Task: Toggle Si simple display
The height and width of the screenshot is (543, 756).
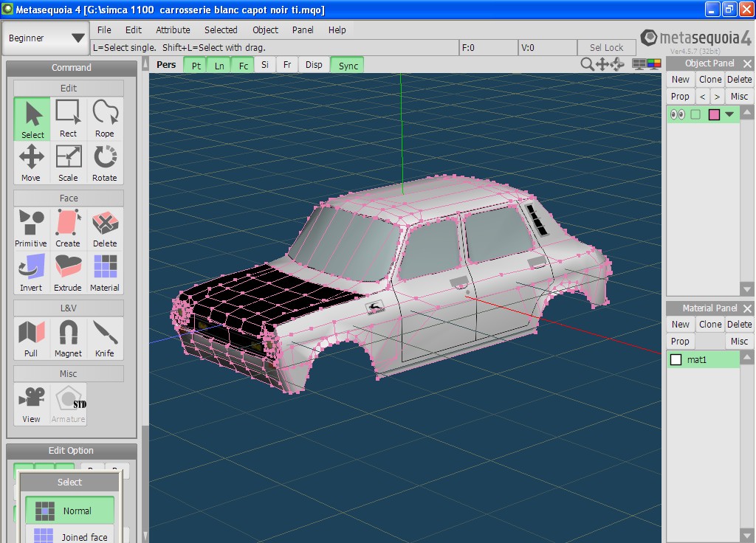Action: (x=265, y=65)
